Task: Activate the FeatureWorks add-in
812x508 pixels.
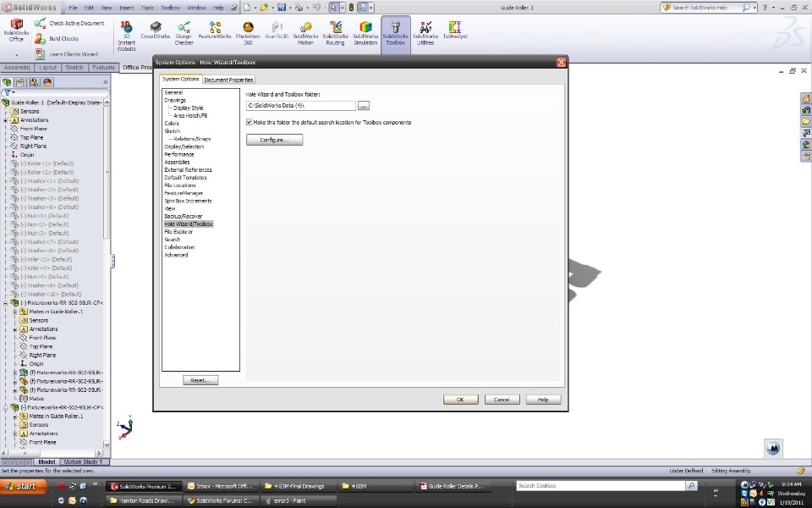Action: pyautogui.click(x=214, y=30)
